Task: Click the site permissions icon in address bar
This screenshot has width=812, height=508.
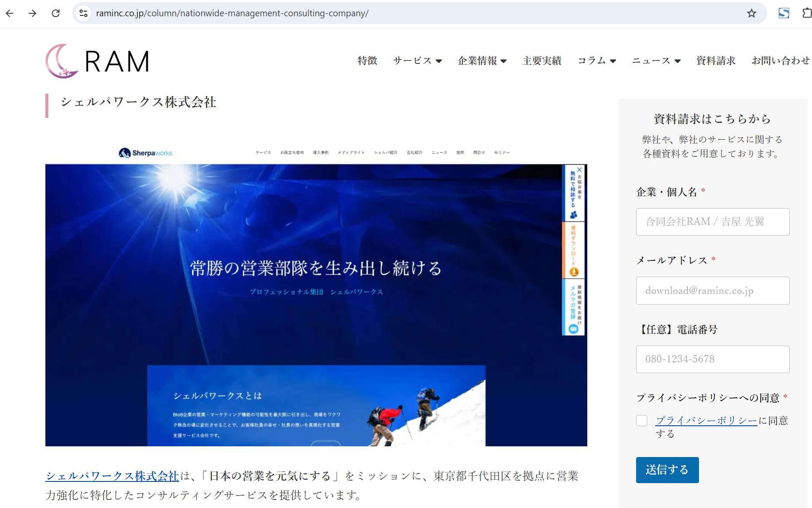Action: pos(83,13)
